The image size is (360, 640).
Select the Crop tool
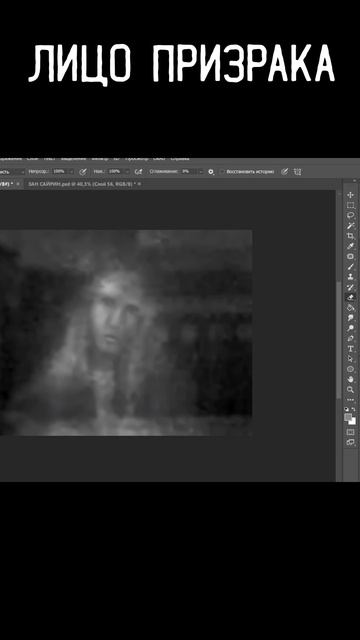(350, 236)
